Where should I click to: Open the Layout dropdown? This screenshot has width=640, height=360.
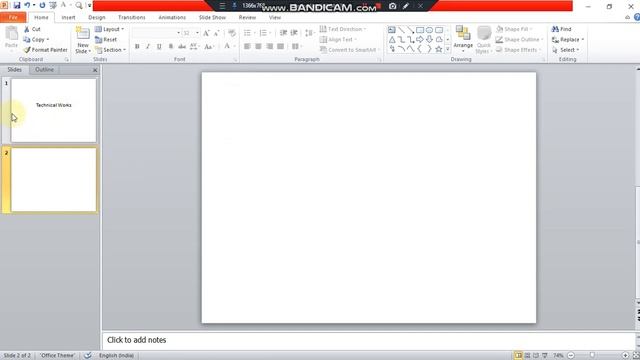point(109,29)
